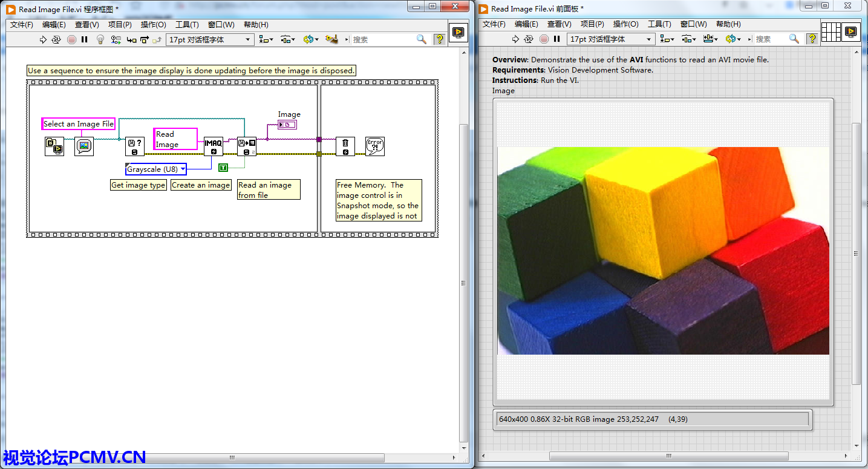Click the IMAQ Get File Info node

pos(134,146)
